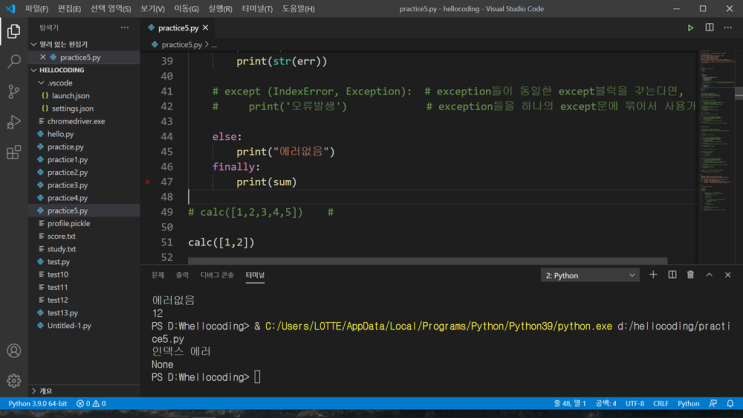Image resolution: width=743 pixels, height=418 pixels.
Task: Select chromedriver.exe in explorer
Action: click(x=76, y=121)
